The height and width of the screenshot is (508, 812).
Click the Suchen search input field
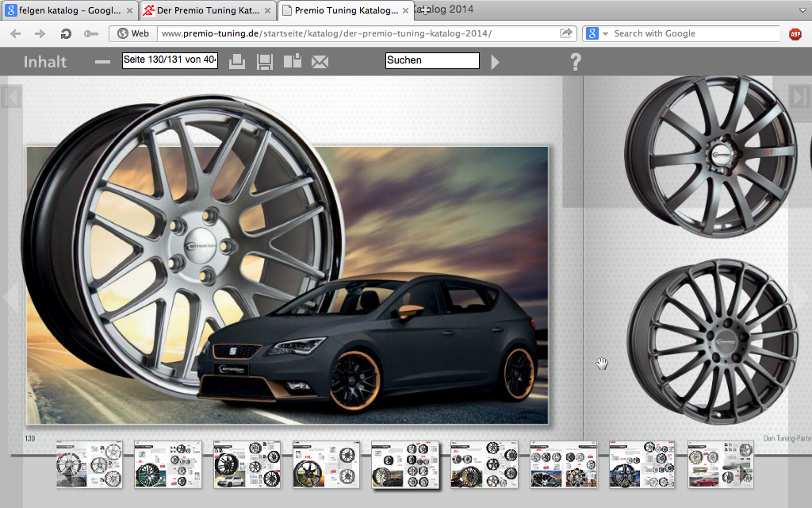(432, 60)
